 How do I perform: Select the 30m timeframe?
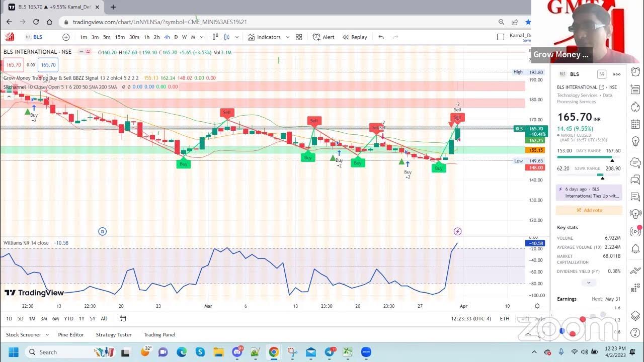pyautogui.click(x=134, y=37)
